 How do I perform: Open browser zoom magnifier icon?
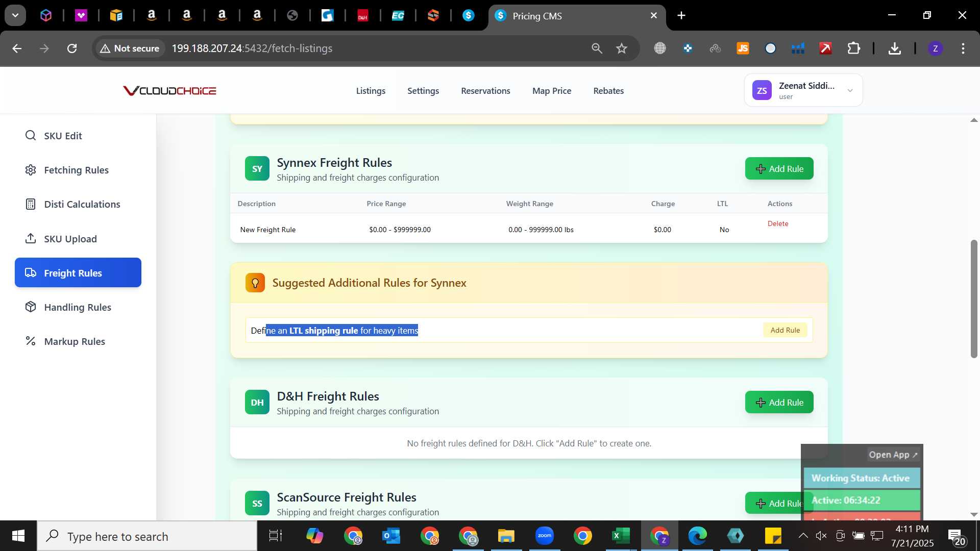[x=597, y=48]
